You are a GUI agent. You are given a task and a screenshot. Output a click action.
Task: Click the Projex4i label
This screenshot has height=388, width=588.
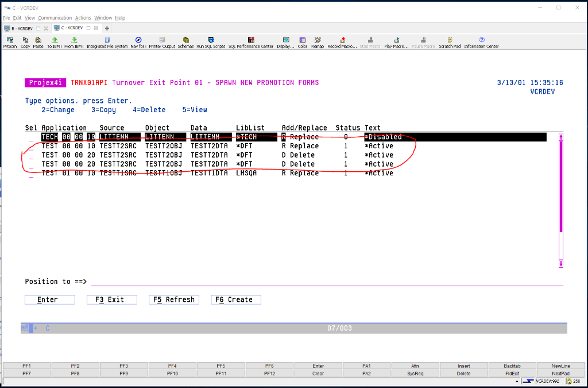pyautogui.click(x=45, y=83)
